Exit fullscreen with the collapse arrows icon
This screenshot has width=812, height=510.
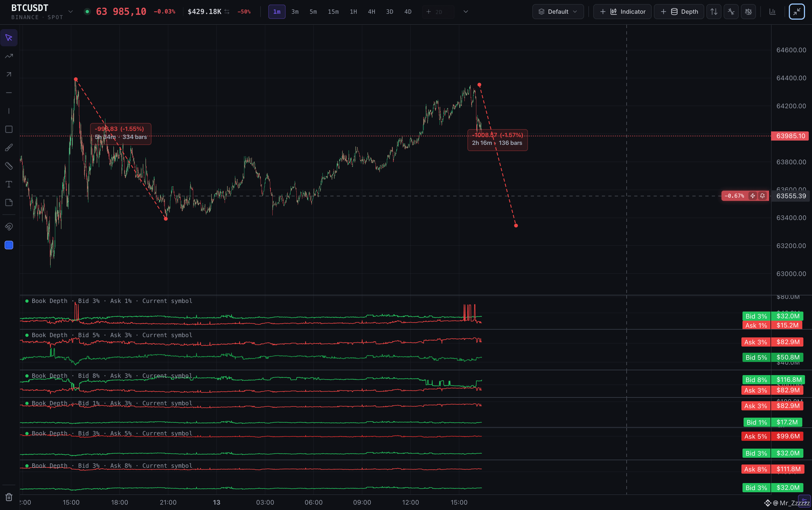pos(797,12)
